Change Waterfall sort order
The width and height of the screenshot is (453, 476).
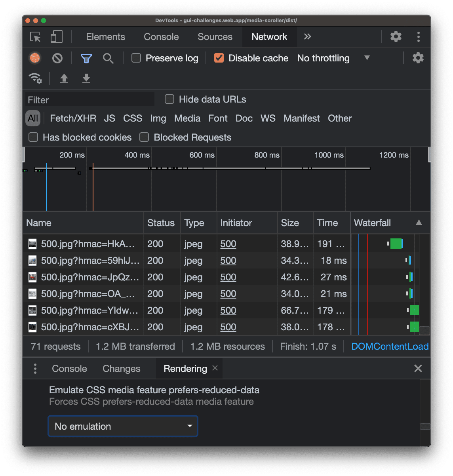(419, 223)
